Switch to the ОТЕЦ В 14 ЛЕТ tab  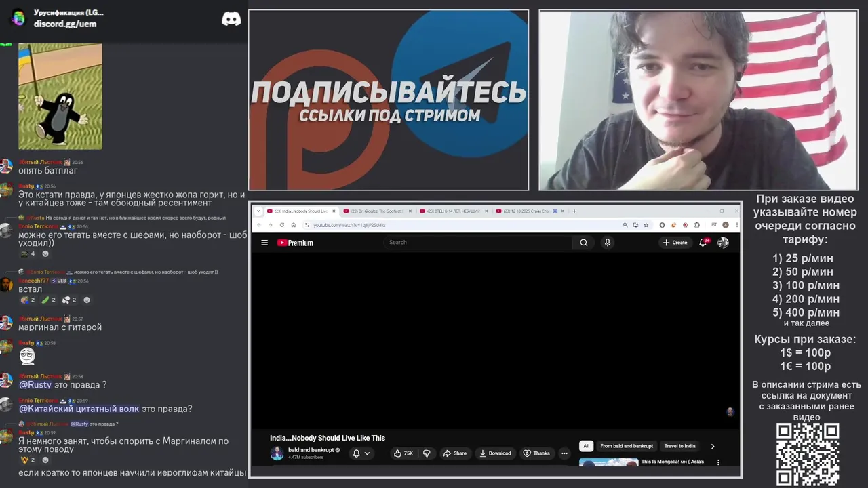tap(453, 211)
